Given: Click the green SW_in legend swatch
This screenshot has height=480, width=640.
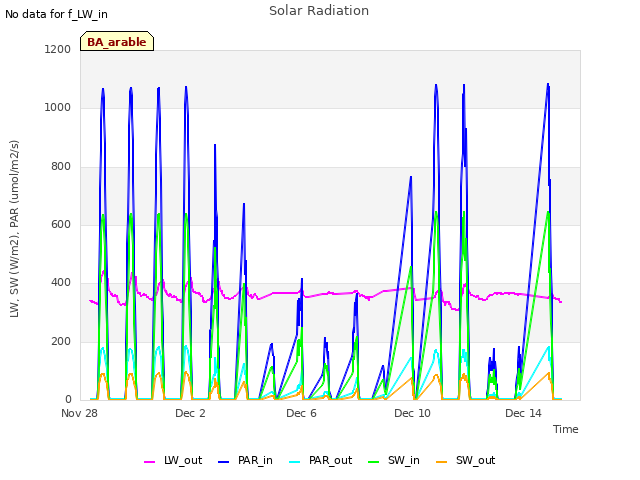Looking at the screenshot, I should (373, 462).
